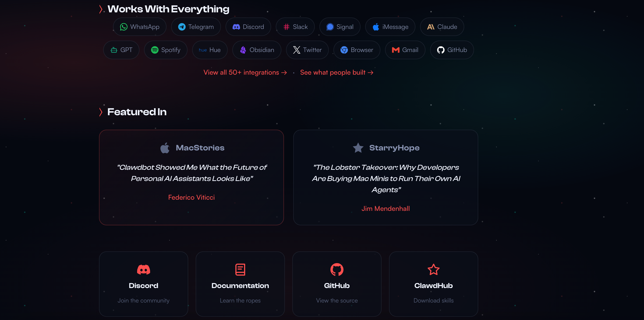This screenshot has height=320, width=644.
Task: Open the red GitHub octocat card icon
Action: click(x=337, y=270)
